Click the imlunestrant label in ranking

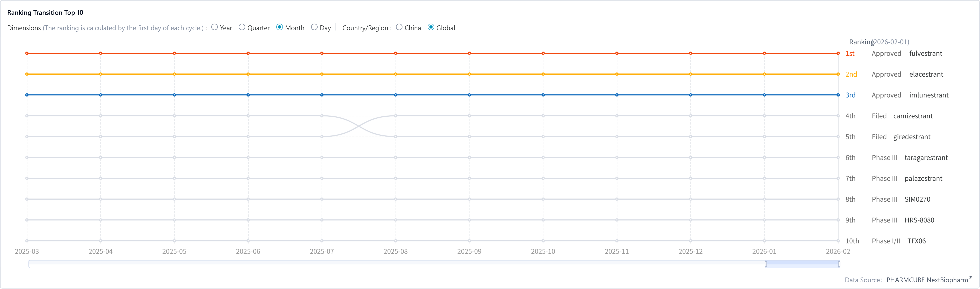click(929, 95)
